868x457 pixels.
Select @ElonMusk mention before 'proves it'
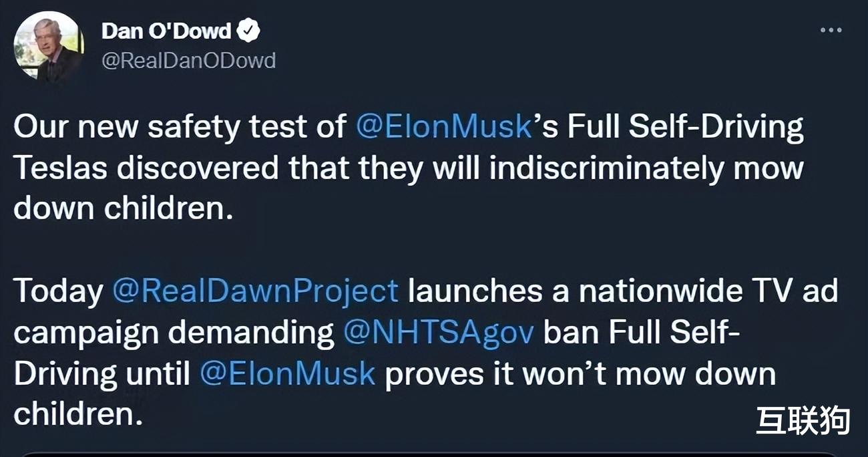(288, 373)
